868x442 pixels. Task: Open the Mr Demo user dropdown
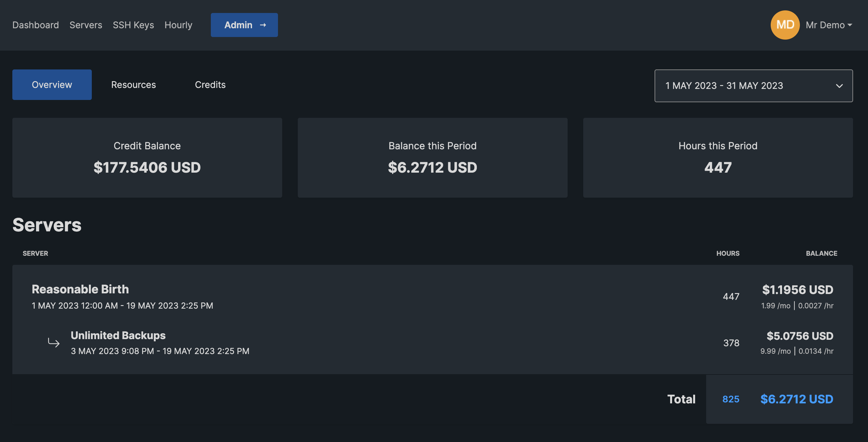point(828,25)
